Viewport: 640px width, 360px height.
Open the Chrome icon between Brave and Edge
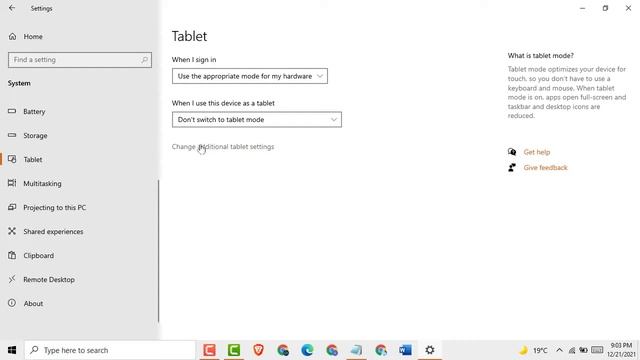click(283, 350)
